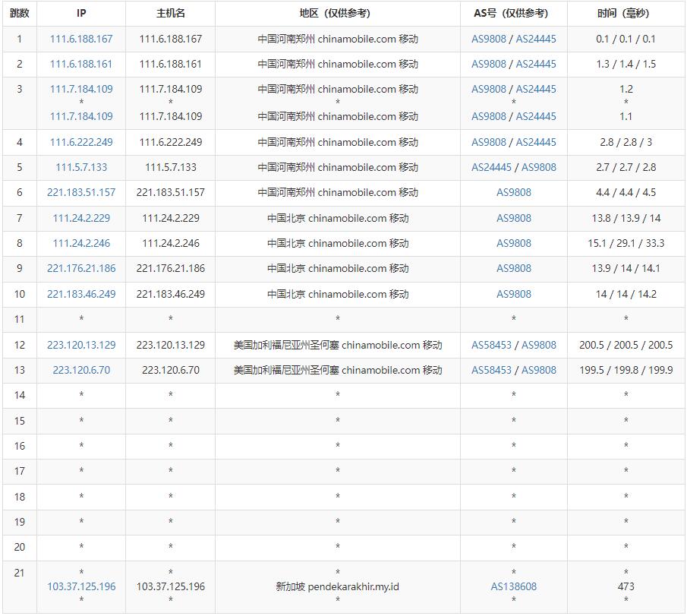Select hop number 11 cell
Image resolution: width=687 pixels, height=616 pixels.
(x=19, y=319)
